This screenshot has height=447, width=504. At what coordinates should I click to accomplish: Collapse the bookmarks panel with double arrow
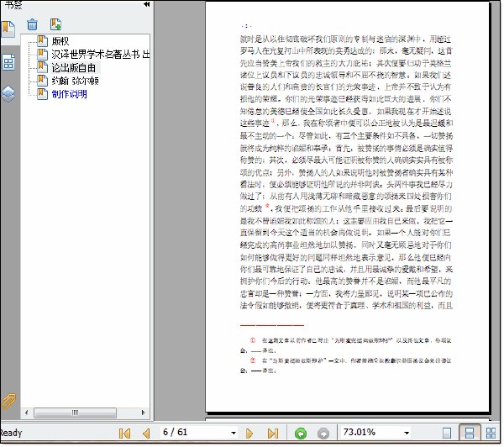pyautogui.click(x=146, y=4)
